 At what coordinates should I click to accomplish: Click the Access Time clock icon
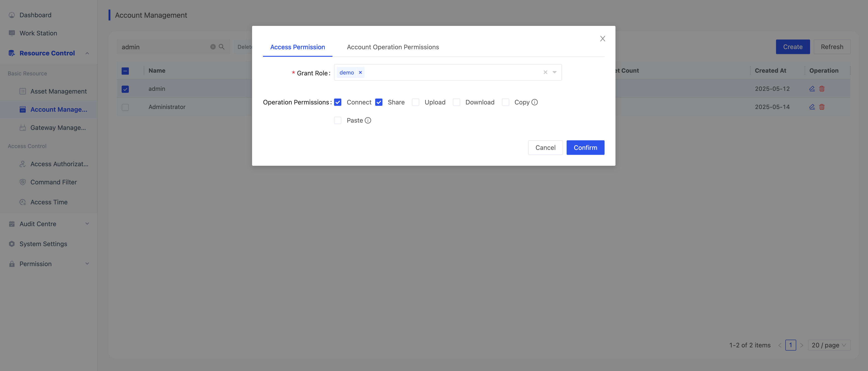[22, 202]
